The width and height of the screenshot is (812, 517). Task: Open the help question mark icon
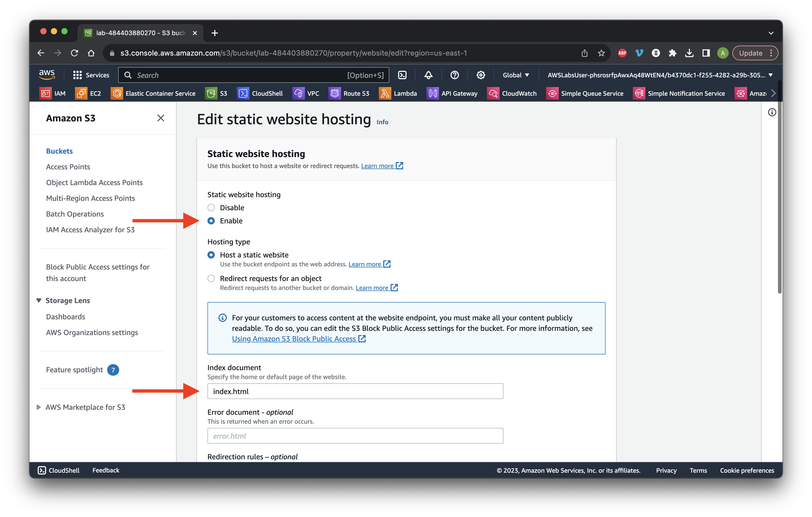pyautogui.click(x=454, y=75)
